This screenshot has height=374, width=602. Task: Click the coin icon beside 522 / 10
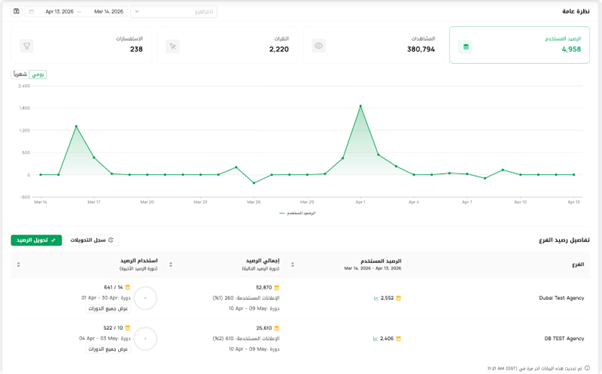click(128, 328)
